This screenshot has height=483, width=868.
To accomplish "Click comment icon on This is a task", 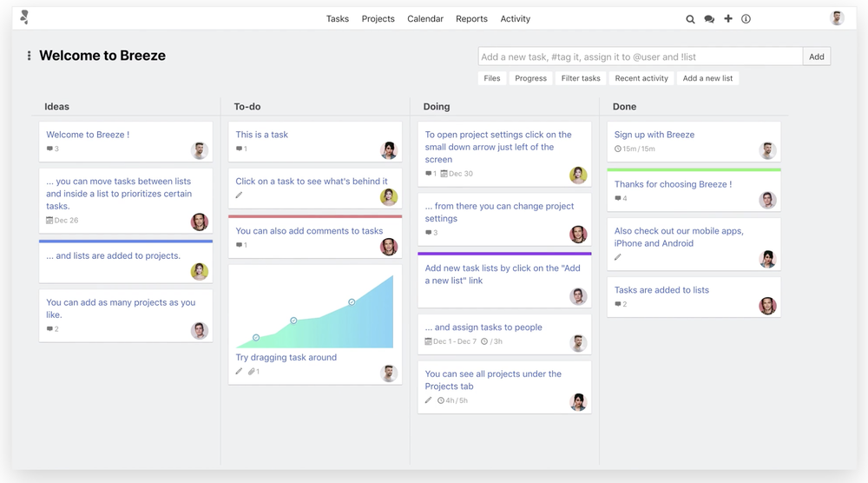I will coord(240,149).
